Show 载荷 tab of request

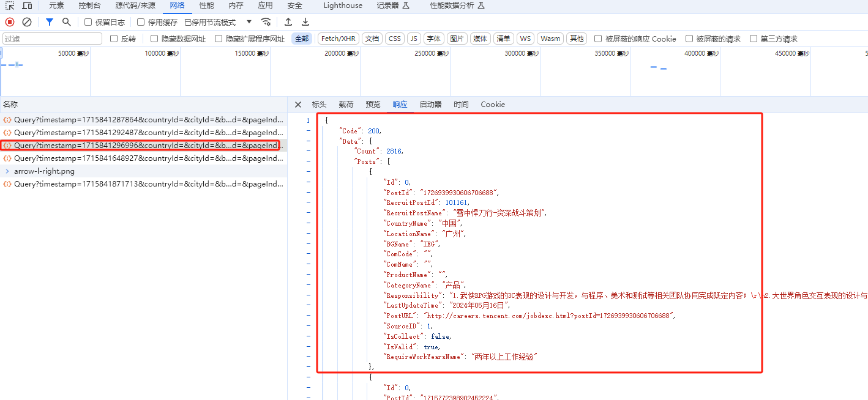tap(346, 105)
